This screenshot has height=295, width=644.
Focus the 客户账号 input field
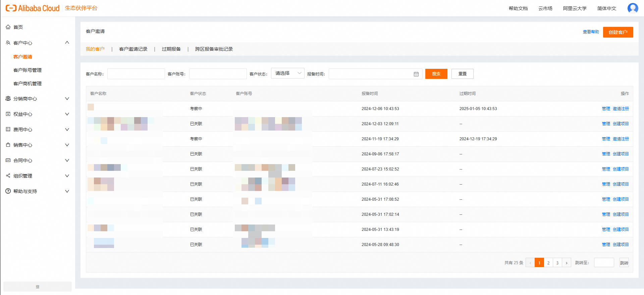[x=218, y=74]
